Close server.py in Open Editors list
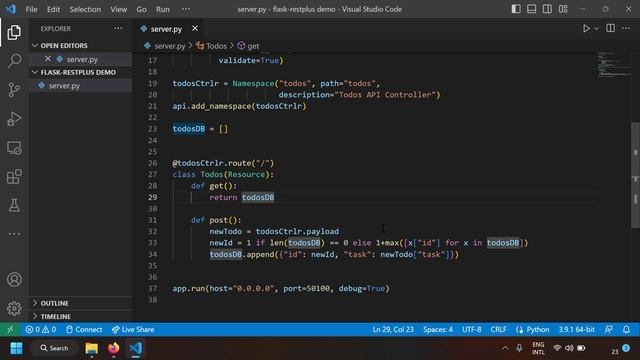This screenshot has width=640, height=360. [48, 59]
